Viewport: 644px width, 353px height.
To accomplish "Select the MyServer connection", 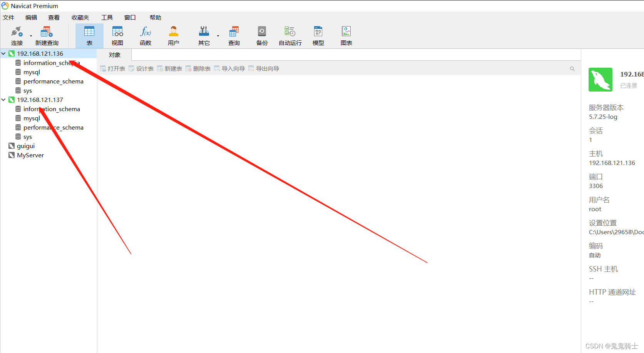I will pos(30,155).
